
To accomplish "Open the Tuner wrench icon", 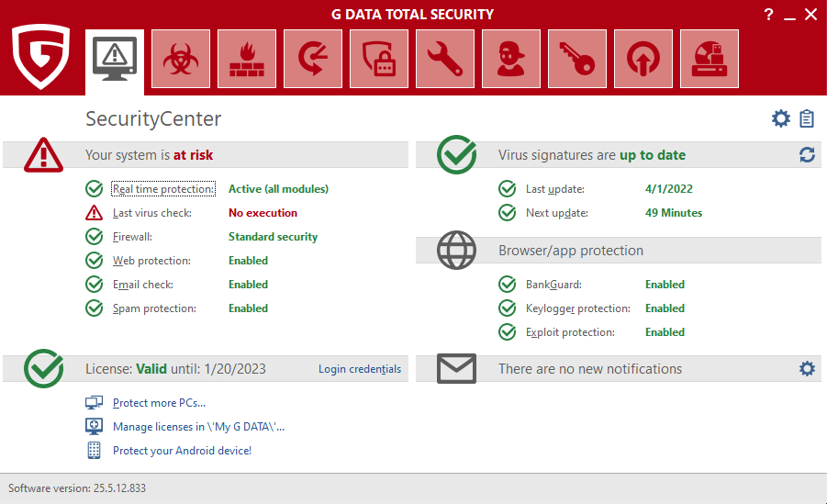I will 445,60.
